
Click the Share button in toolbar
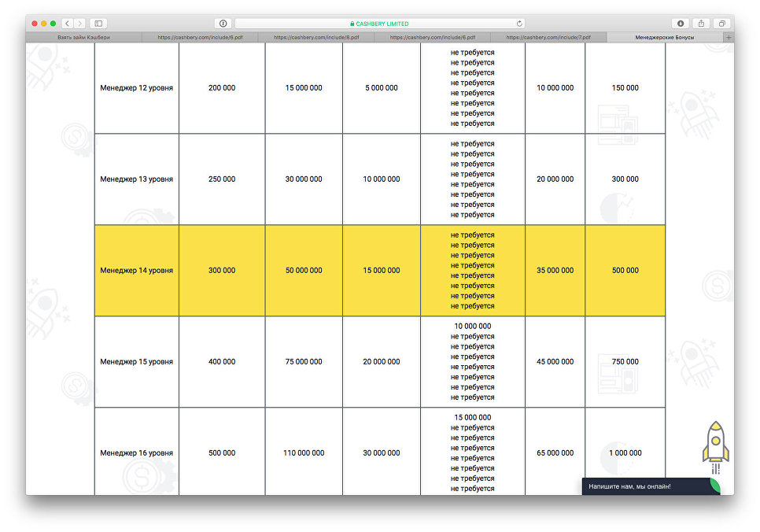pyautogui.click(x=701, y=24)
